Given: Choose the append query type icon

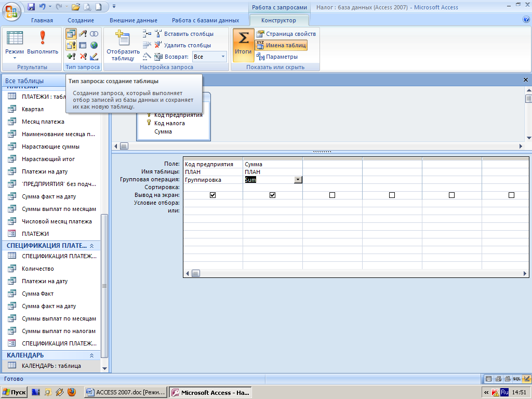Looking at the screenshot, I should click(x=71, y=56).
